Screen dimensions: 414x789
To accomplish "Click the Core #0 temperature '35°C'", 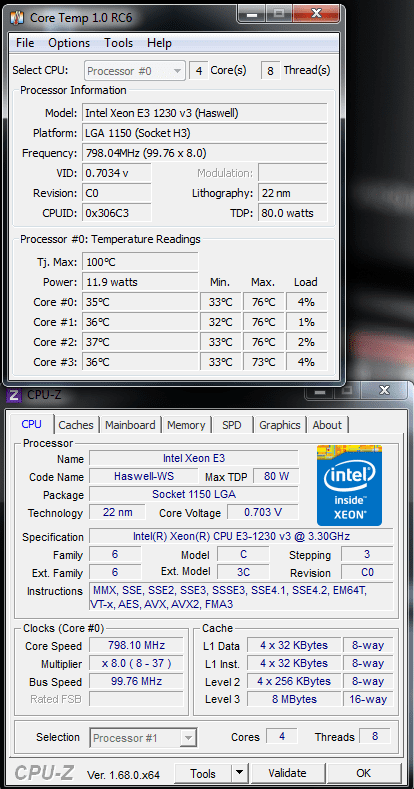I will (x=140, y=302).
